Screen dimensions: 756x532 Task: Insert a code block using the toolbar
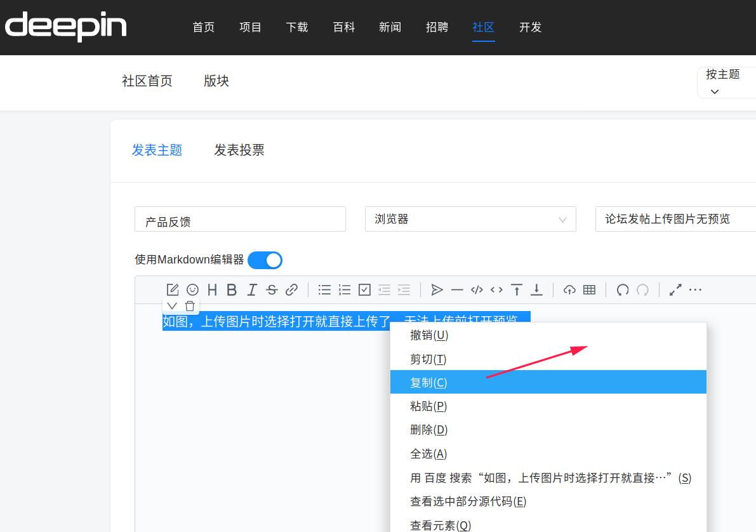pos(477,289)
